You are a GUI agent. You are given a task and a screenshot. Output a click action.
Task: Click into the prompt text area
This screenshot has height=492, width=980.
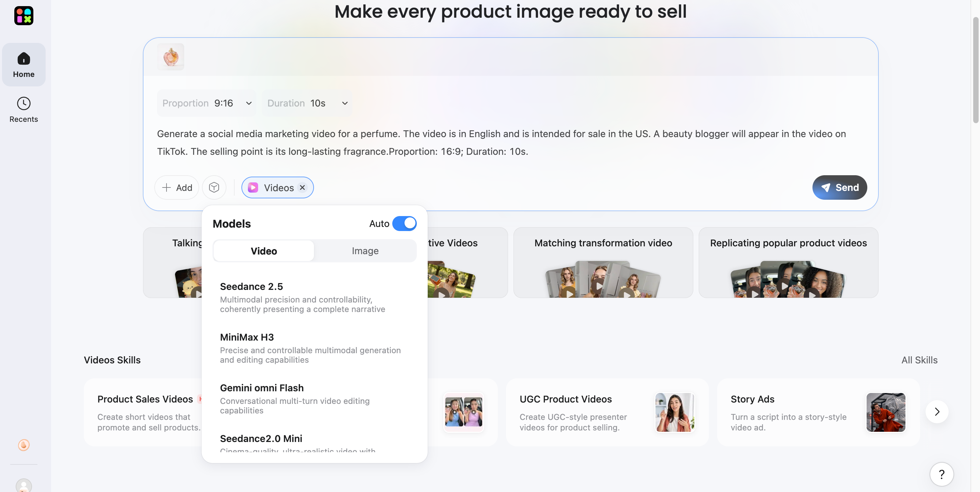(x=510, y=143)
